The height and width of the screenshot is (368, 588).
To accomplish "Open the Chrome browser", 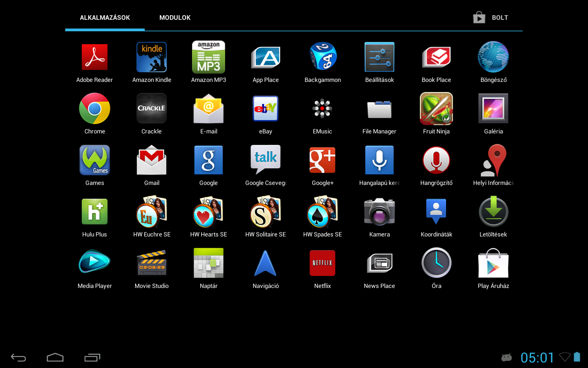I will tap(95, 109).
